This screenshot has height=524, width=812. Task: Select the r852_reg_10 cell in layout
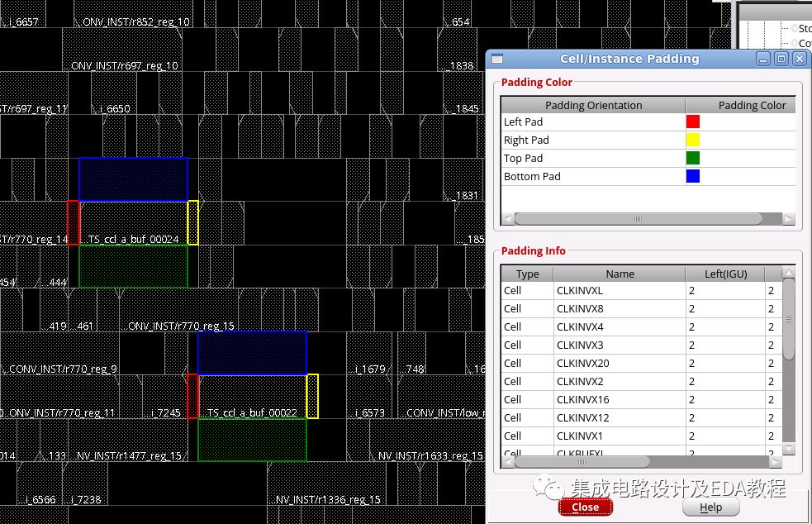[134, 13]
